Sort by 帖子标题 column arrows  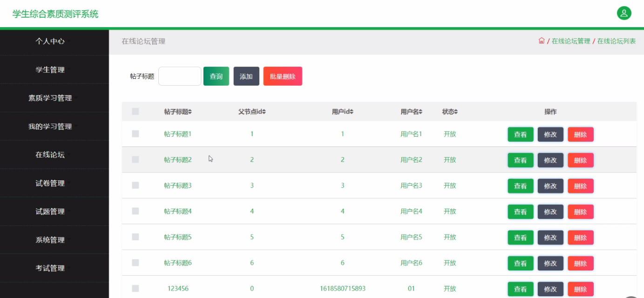coord(190,112)
